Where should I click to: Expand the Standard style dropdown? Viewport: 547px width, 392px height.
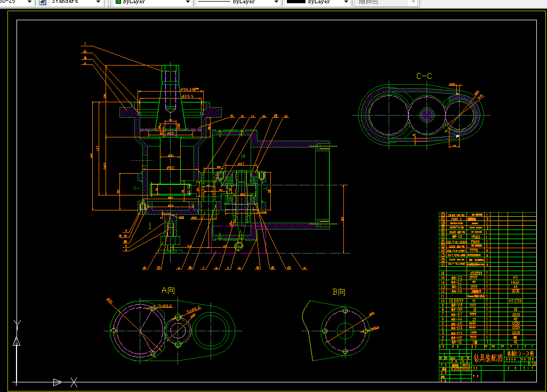pyautogui.click(x=98, y=2)
